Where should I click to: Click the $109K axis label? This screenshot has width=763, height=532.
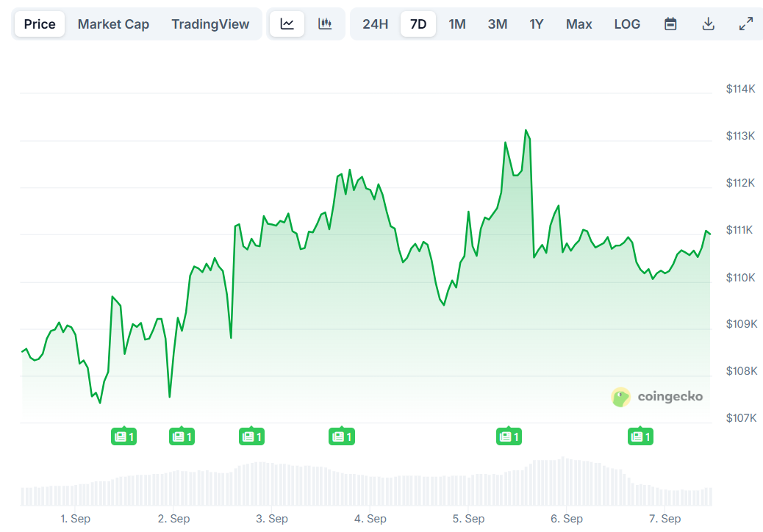click(742, 324)
